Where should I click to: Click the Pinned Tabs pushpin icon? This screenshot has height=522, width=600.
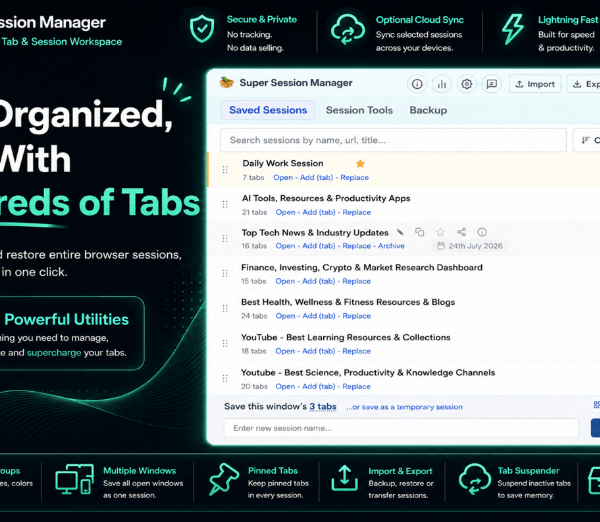coord(223,479)
